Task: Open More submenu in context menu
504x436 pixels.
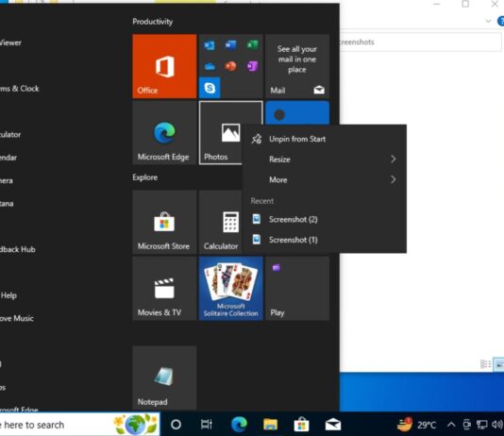Action: coord(324,179)
